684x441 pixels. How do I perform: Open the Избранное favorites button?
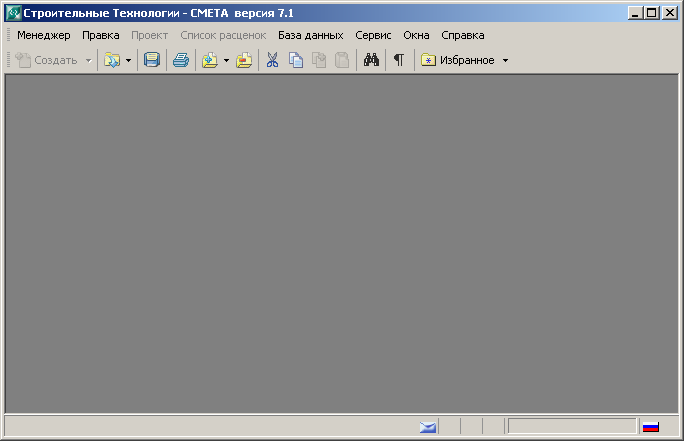pyautogui.click(x=458, y=60)
